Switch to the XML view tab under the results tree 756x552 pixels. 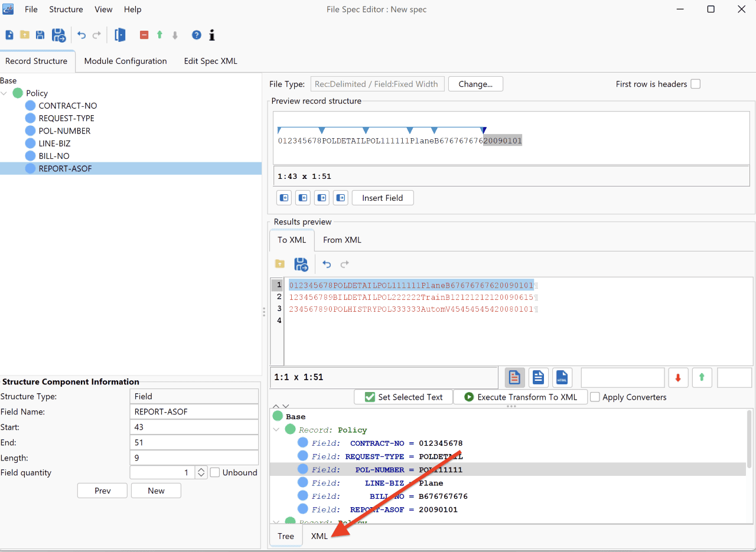pos(320,536)
